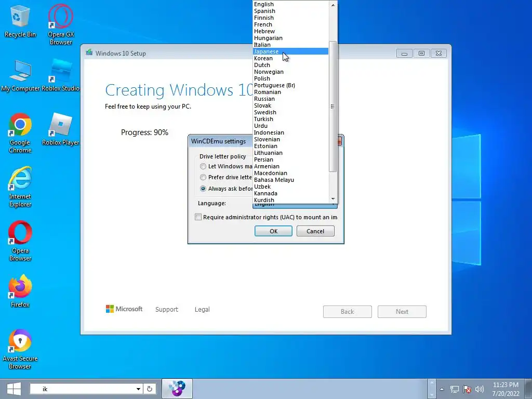Select the My Computer desktop icon

[20, 76]
